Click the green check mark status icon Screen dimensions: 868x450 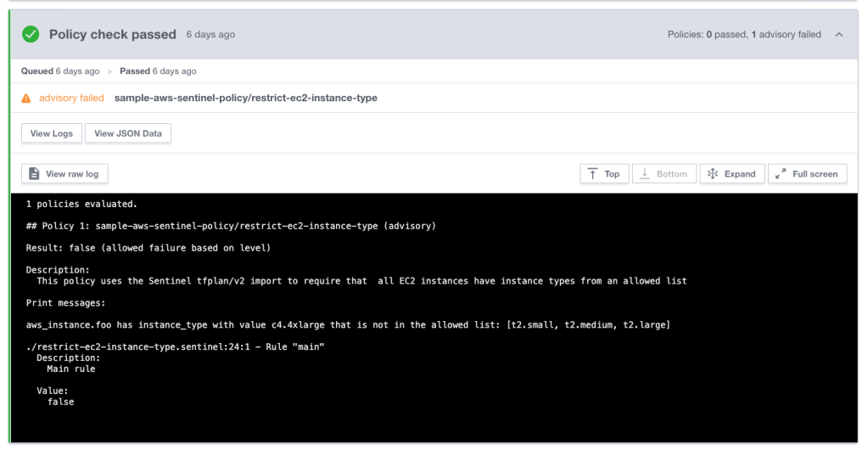(31, 35)
